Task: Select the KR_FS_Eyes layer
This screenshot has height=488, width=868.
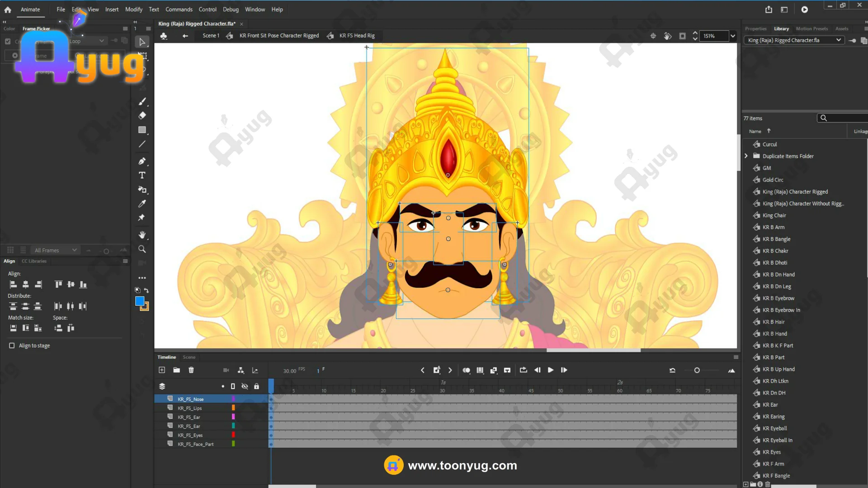Action: coord(190,435)
